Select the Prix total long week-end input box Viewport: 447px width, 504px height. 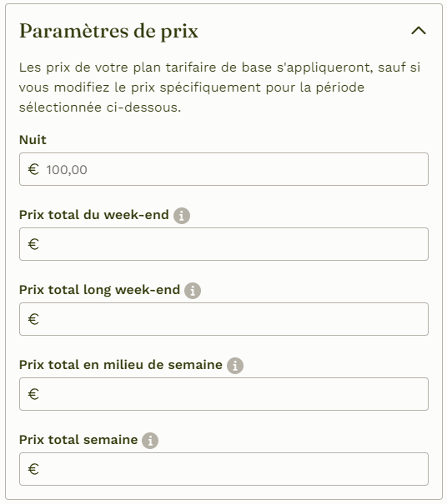[x=223, y=319]
